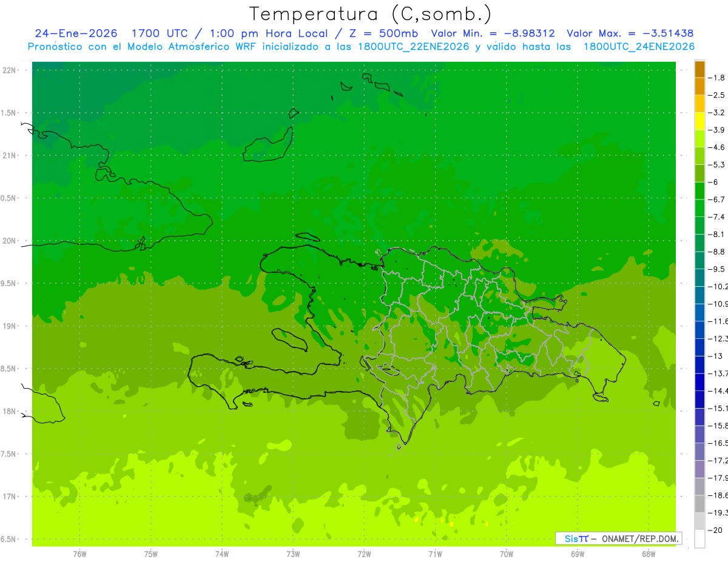The width and height of the screenshot is (728, 562).
Task: Click the -8.8 colorbar value label
Action: click(717, 252)
